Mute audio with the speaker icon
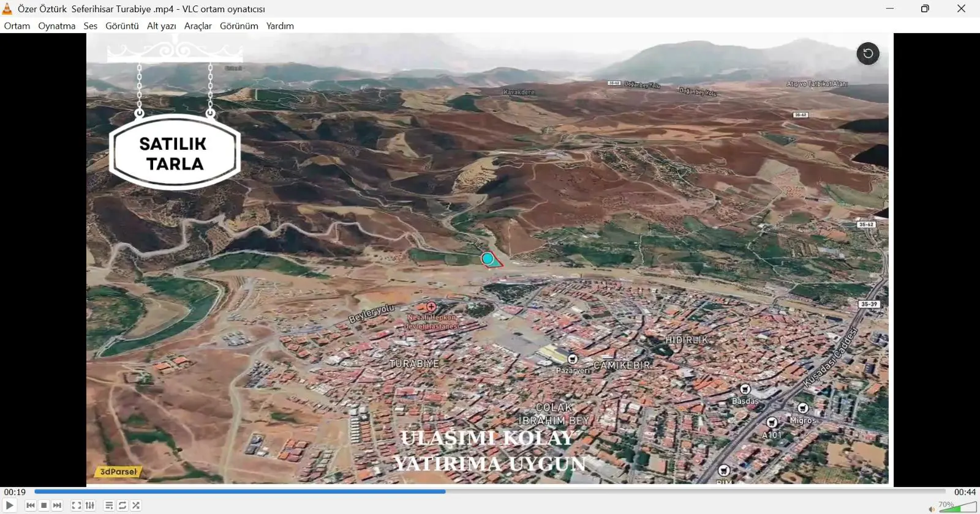The width and height of the screenshot is (980, 514). click(932, 509)
